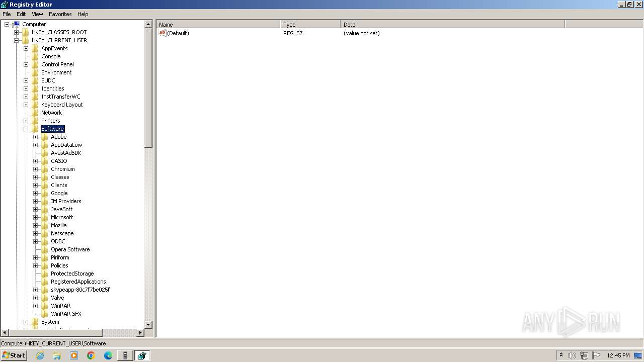Click tree horizontal scrollbar left arrow

point(5,332)
